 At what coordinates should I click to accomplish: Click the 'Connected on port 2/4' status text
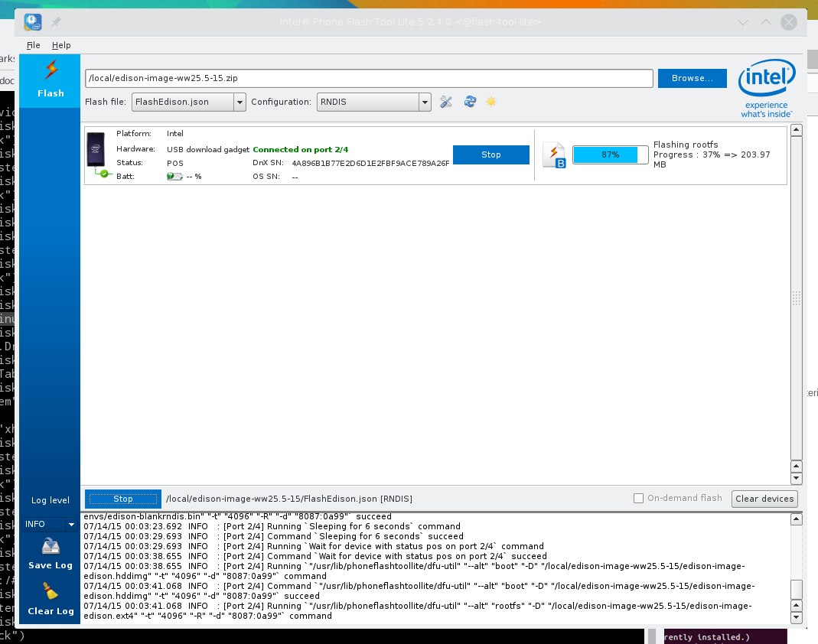[301, 150]
